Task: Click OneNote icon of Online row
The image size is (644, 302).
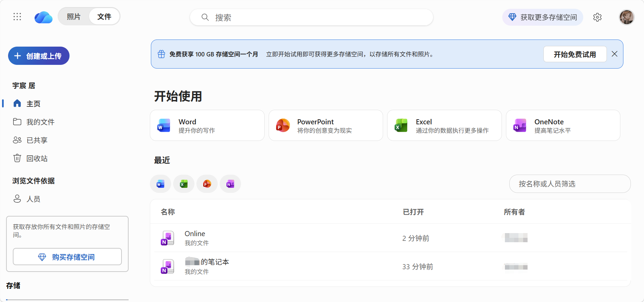Action: pos(167,238)
